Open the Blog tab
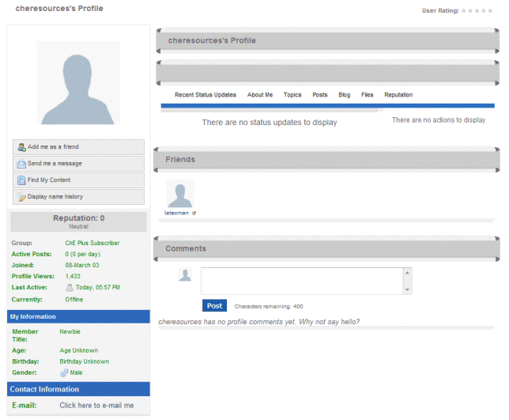 344,95
